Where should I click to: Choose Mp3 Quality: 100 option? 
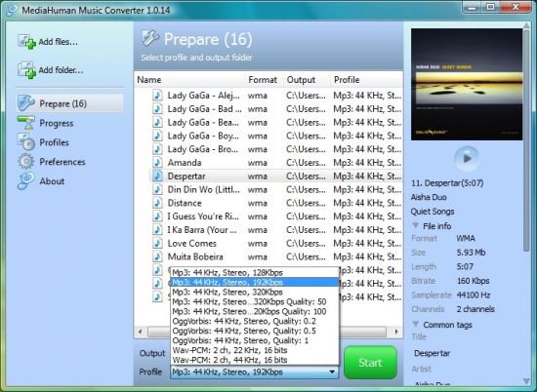(x=255, y=311)
